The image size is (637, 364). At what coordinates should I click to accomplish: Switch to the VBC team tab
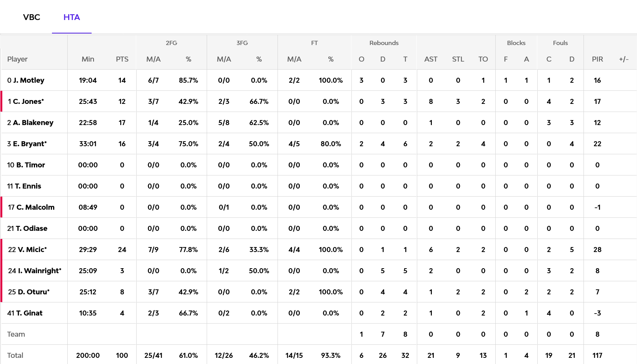32,17
